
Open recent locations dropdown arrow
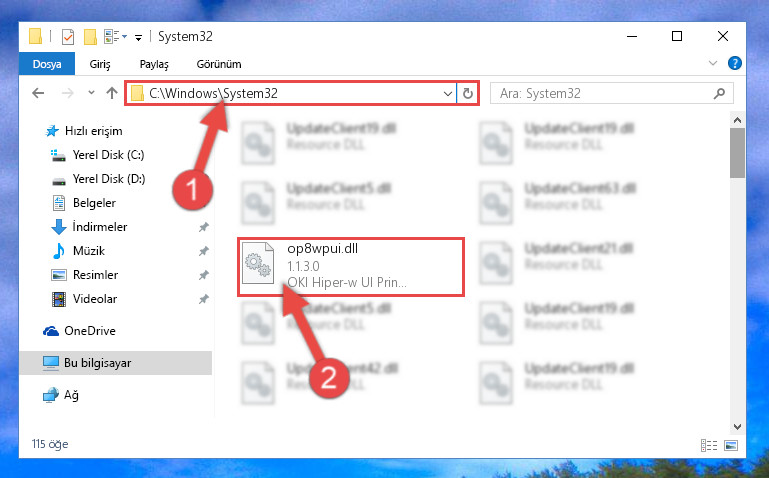tap(91, 93)
